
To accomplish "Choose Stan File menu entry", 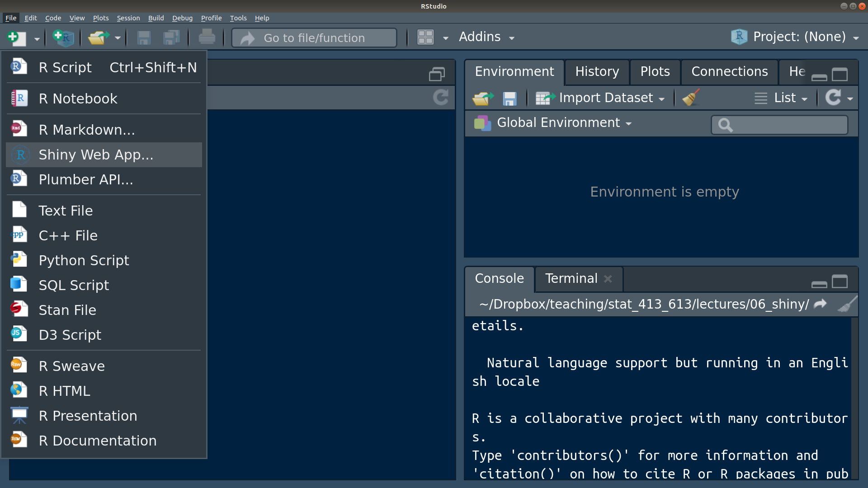I will click(104, 310).
